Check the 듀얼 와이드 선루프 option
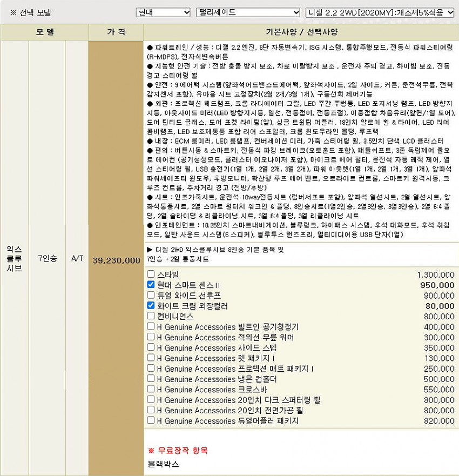Screen dimensions: 459x476 [x=151, y=295]
